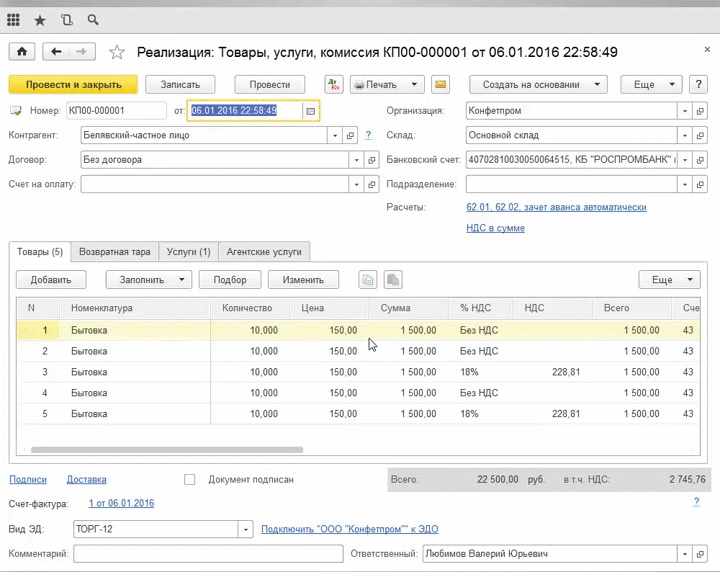Screen dimensions: 720x572
Task: Open the sections grid menu icon
Action: pos(14,19)
